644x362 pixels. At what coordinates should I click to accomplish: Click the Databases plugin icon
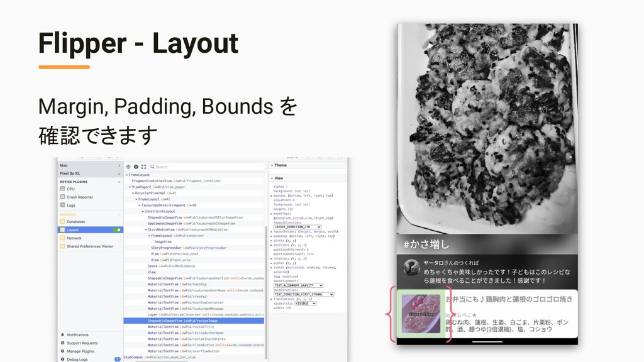(62, 222)
